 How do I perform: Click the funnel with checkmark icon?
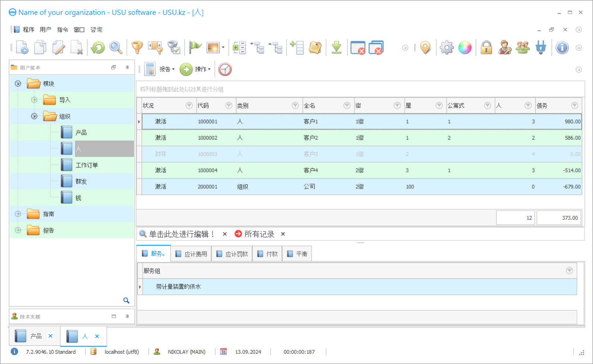pyautogui.click(x=173, y=48)
